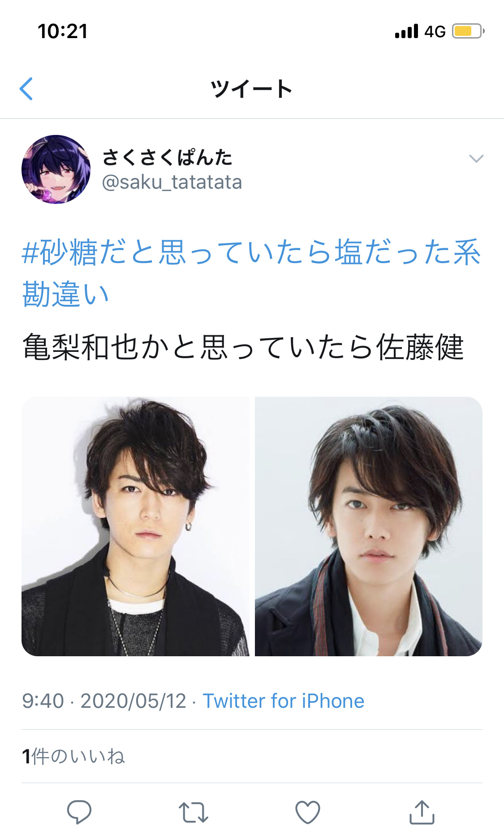Screen dimensions: 504x836
Task: Tap the 9:40 · 2020/05/12 timestamp
Action: [x=104, y=701]
